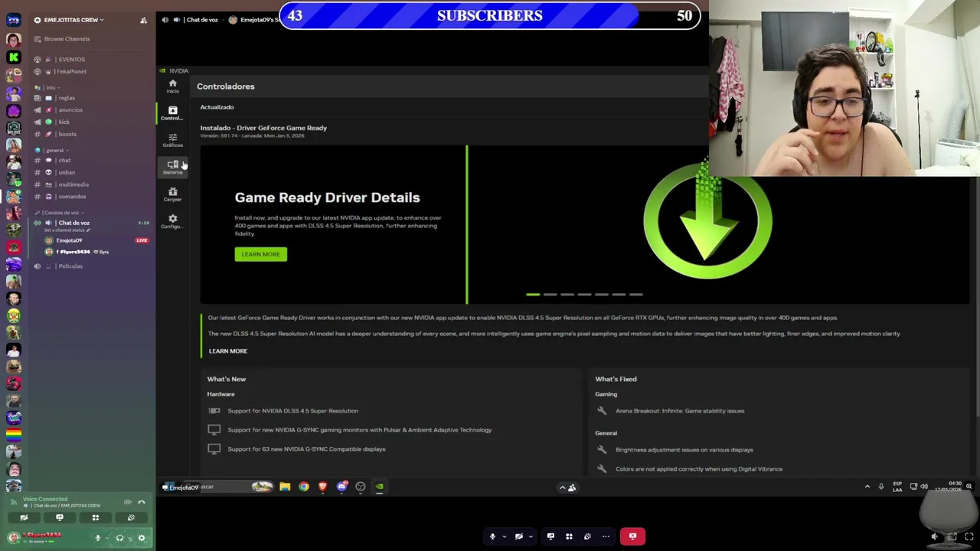Open Canjear gift icon in NVIDIA sidebar
This screenshot has width=980, height=551.
[x=172, y=194]
